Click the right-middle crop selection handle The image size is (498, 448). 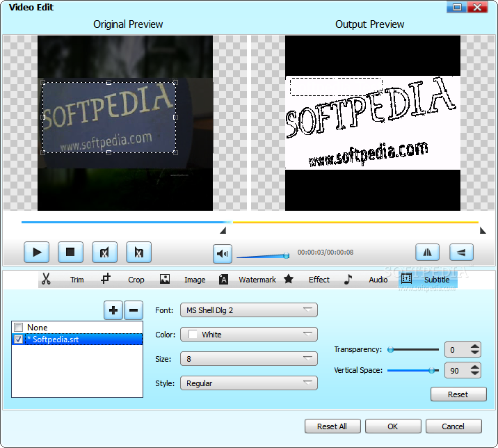coord(175,118)
